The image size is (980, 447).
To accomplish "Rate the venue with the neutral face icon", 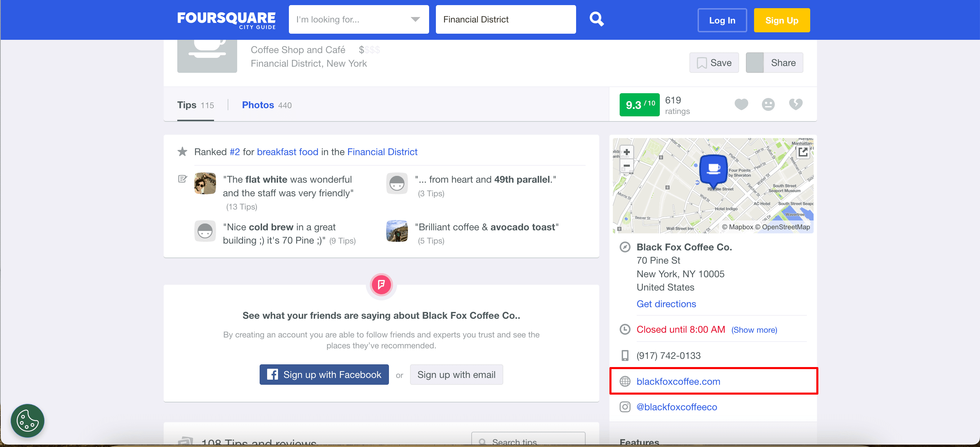I will point(768,104).
